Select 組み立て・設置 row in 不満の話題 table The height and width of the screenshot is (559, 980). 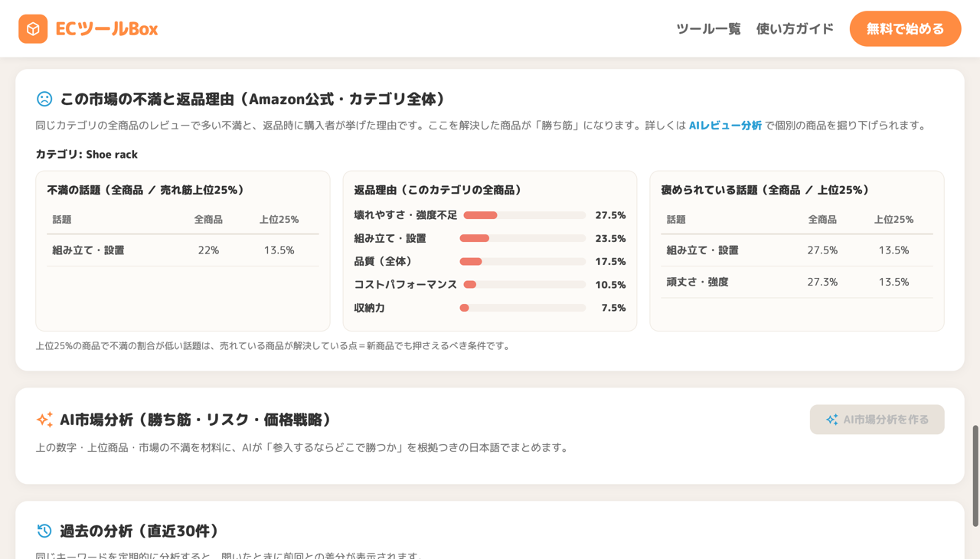[x=183, y=250]
